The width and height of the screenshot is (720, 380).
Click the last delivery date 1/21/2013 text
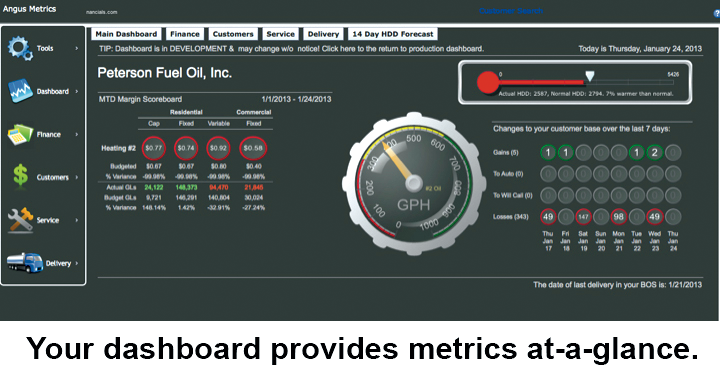[x=617, y=285]
